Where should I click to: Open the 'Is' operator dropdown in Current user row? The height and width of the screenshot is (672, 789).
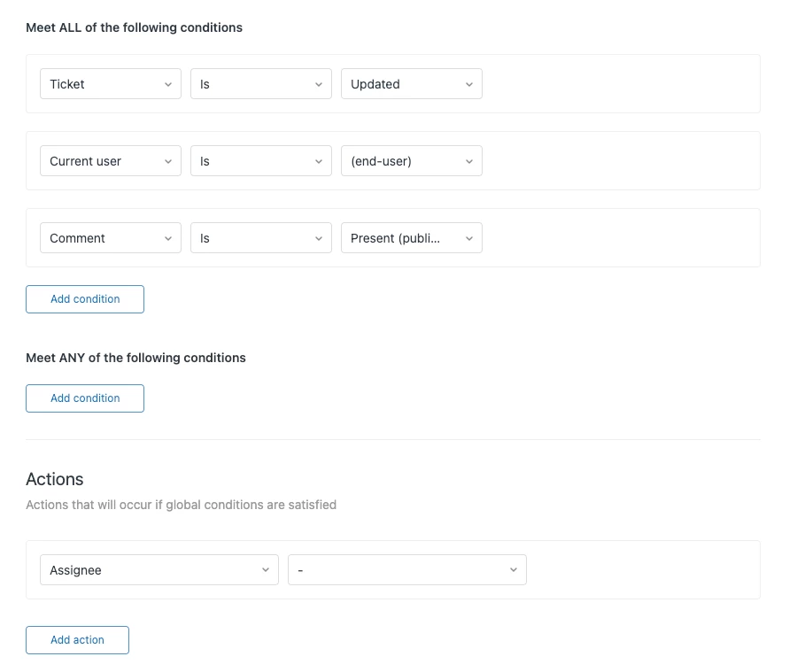tap(260, 161)
